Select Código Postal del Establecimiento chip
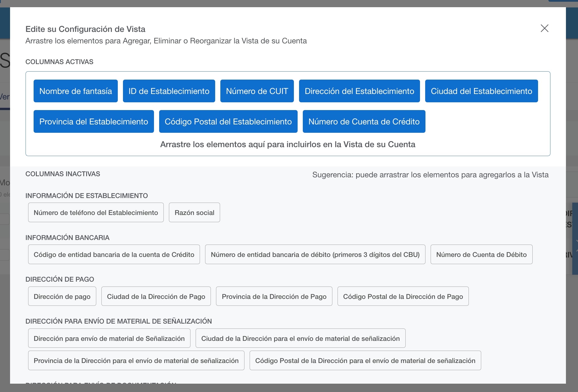578x392 pixels. point(228,121)
